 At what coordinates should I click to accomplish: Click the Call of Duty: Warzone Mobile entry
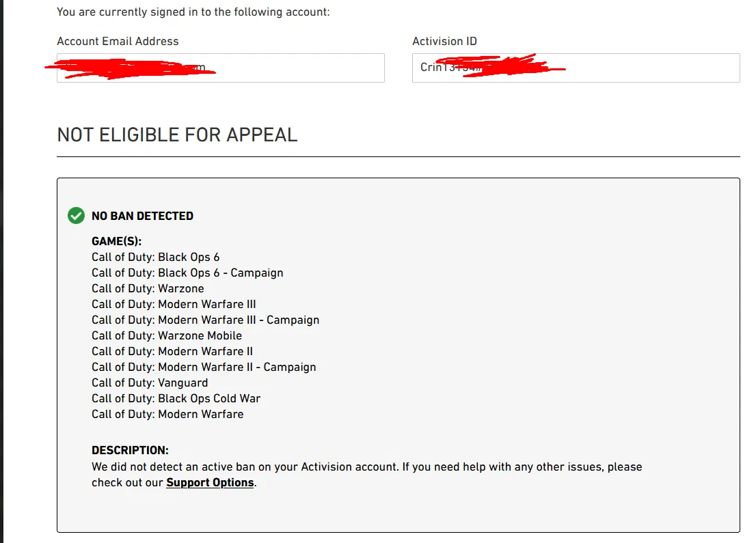pos(166,335)
